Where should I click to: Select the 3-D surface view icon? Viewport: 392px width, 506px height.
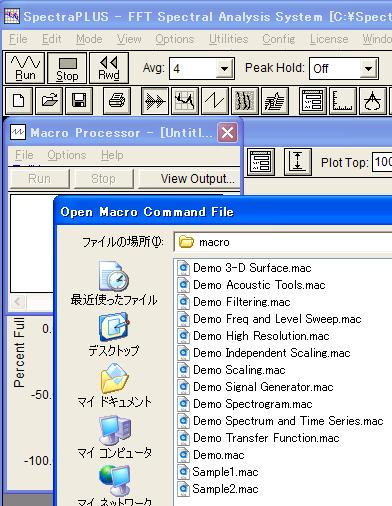tap(275, 101)
